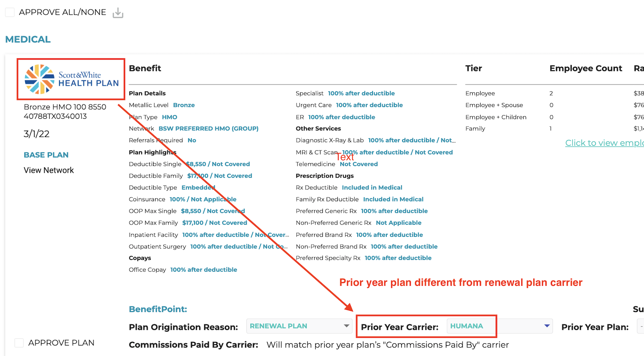
Task: Click the View Network link
Action: [x=49, y=170]
